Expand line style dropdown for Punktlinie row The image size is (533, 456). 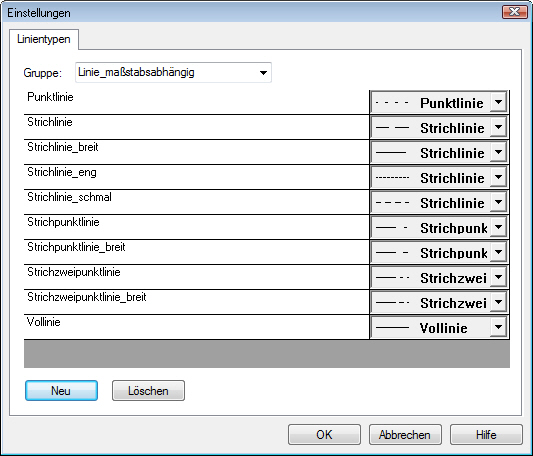498,102
